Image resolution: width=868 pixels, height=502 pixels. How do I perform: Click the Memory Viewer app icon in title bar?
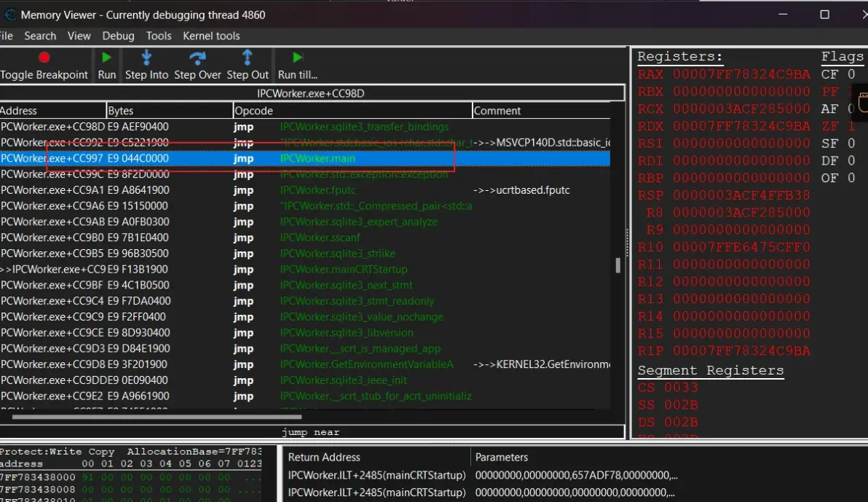point(10,15)
